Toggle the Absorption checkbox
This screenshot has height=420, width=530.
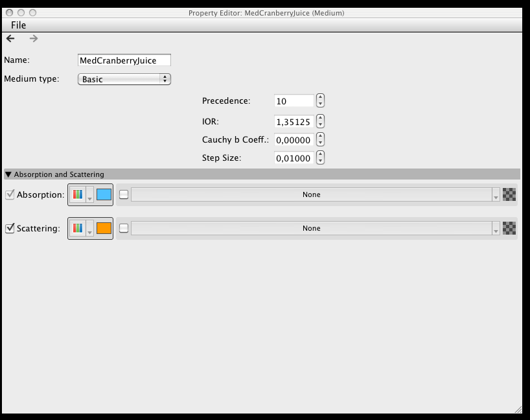coord(10,194)
